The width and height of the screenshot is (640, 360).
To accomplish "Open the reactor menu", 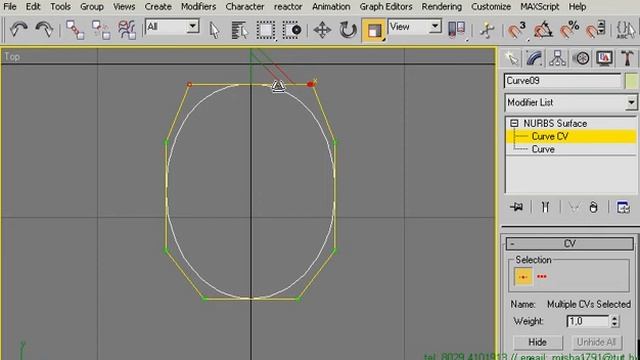I will (x=288, y=7).
